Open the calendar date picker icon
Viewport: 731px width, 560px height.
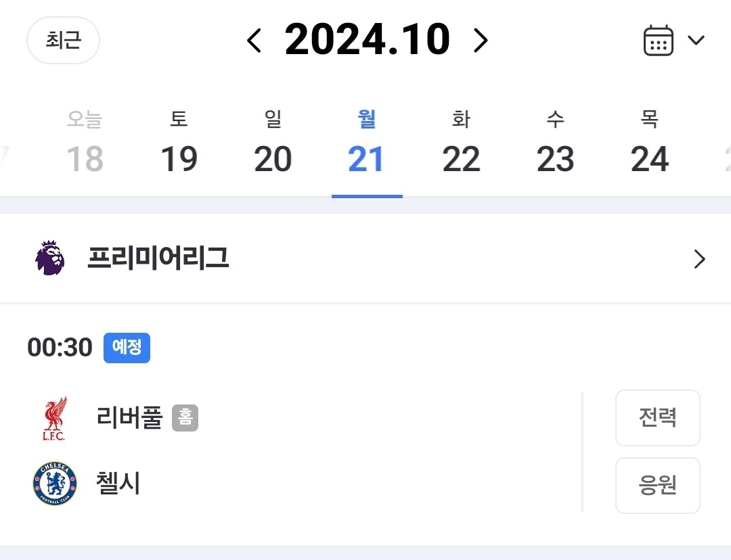657,41
